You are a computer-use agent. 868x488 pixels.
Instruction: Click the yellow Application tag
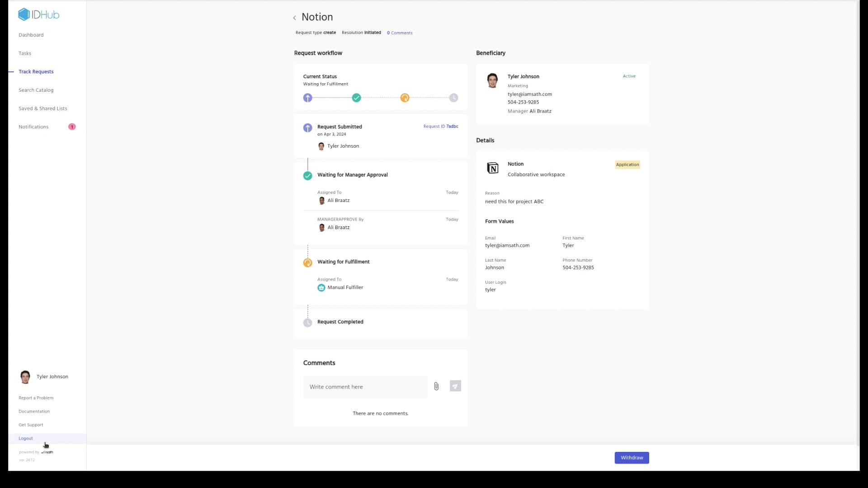coord(627,164)
